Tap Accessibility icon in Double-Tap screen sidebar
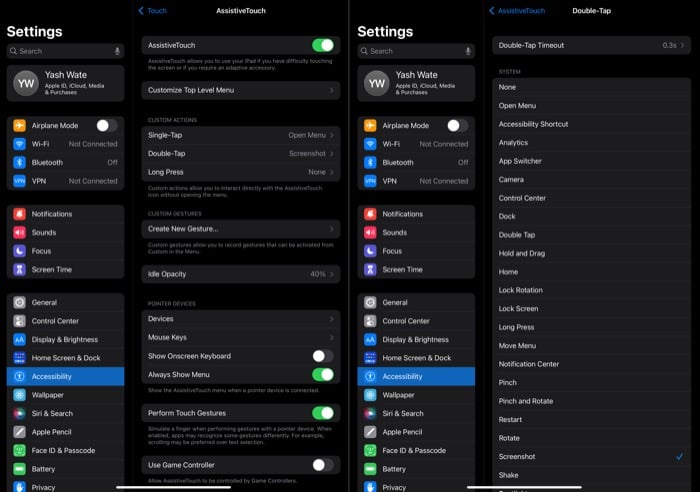 (x=370, y=376)
